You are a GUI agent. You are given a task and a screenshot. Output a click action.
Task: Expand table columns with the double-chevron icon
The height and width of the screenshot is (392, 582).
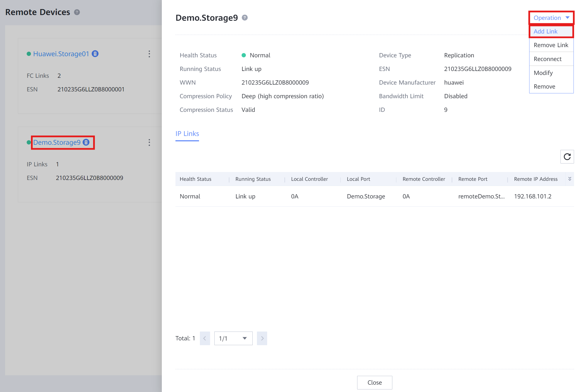click(x=570, y=179)
